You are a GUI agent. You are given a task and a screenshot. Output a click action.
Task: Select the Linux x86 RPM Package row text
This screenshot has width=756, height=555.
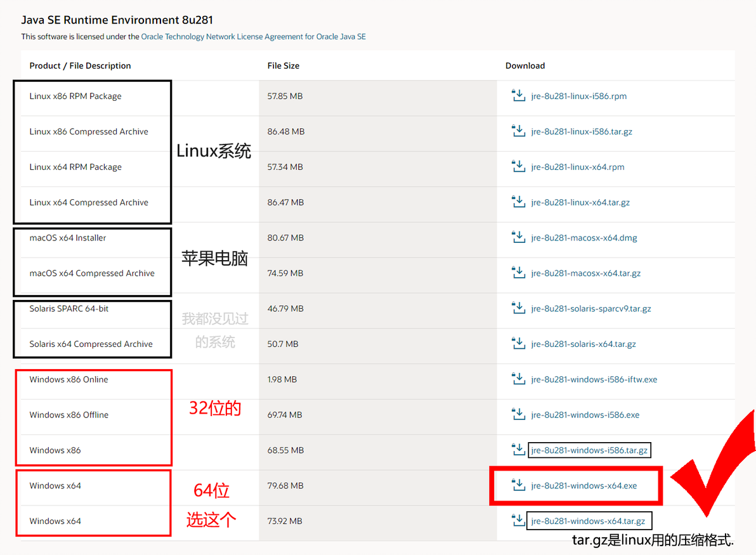pyautogui.click(x=75, y=96)
